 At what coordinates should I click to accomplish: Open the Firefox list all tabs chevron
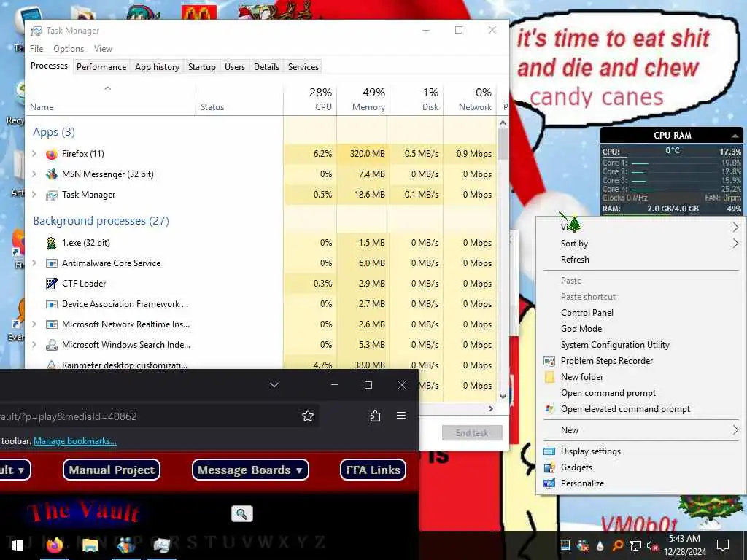pos(274,385)
